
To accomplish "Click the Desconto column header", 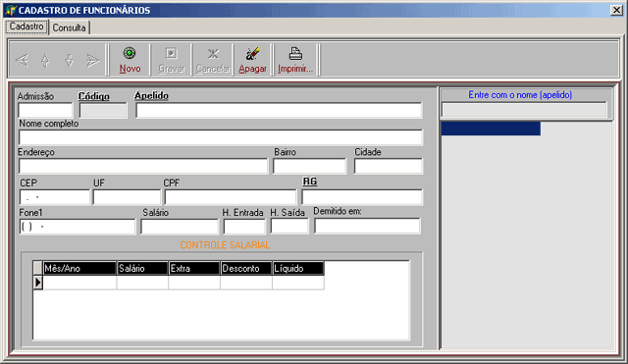I will [246, 268].
